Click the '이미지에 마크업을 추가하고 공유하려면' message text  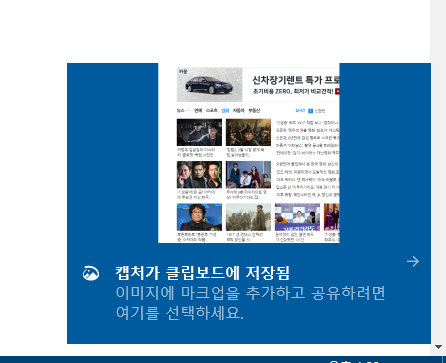[250, 293]
